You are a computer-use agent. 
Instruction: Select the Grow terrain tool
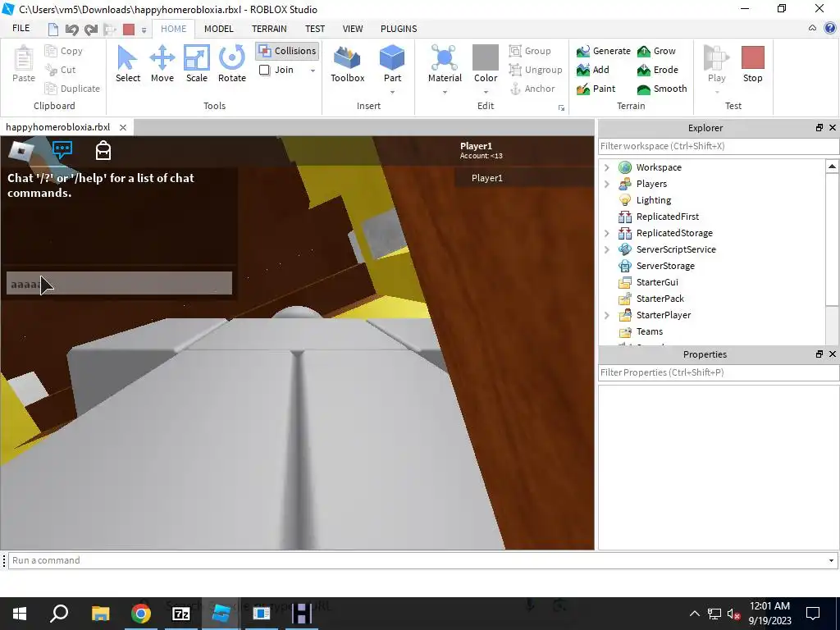(656, 51)
